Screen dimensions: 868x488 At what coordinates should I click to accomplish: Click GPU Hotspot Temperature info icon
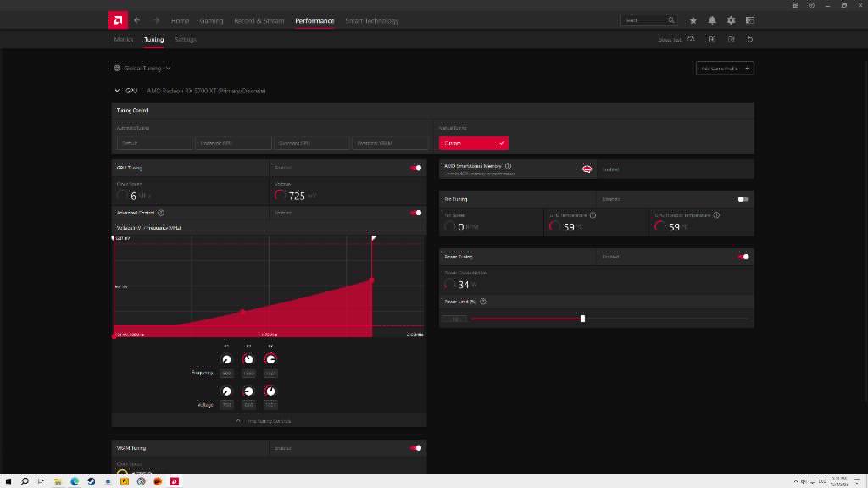coord(716,214)
